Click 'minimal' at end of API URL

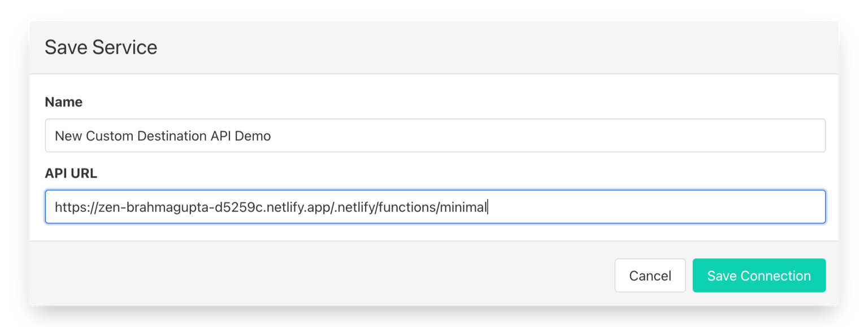coord(463,207)
